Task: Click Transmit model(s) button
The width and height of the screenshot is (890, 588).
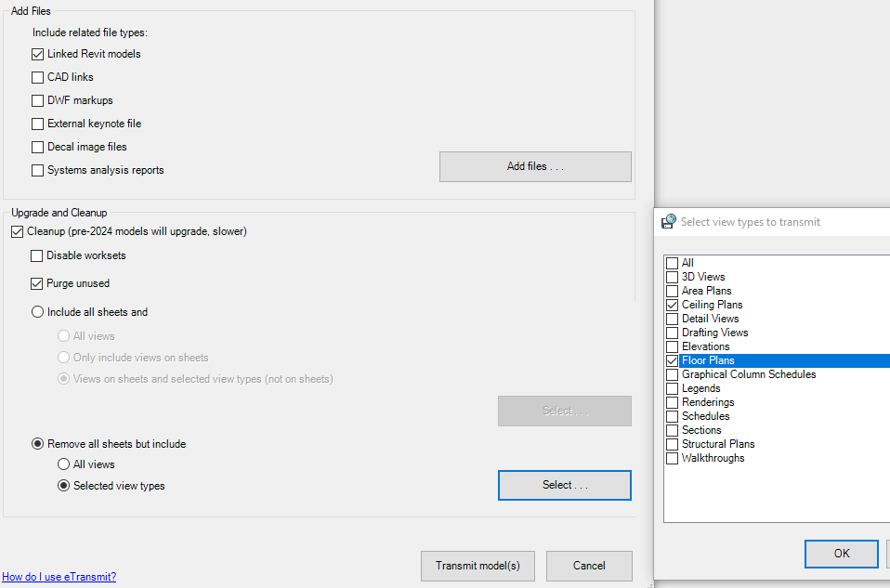Action: [x=478, y=566]
